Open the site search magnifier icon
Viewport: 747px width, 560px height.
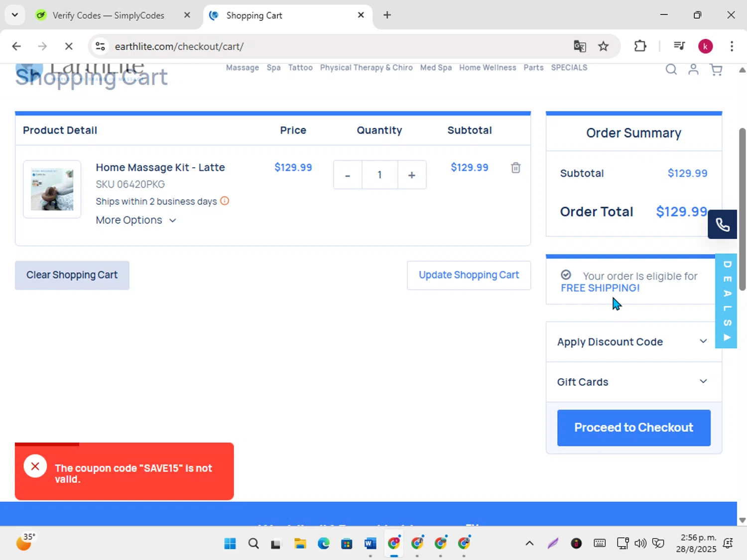click(x=671, y=70)
